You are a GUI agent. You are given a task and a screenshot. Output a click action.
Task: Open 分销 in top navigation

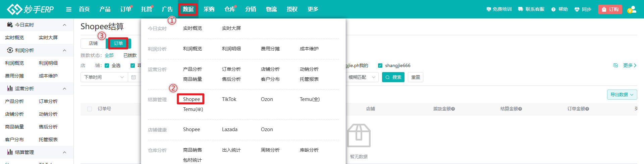[251, 9]
